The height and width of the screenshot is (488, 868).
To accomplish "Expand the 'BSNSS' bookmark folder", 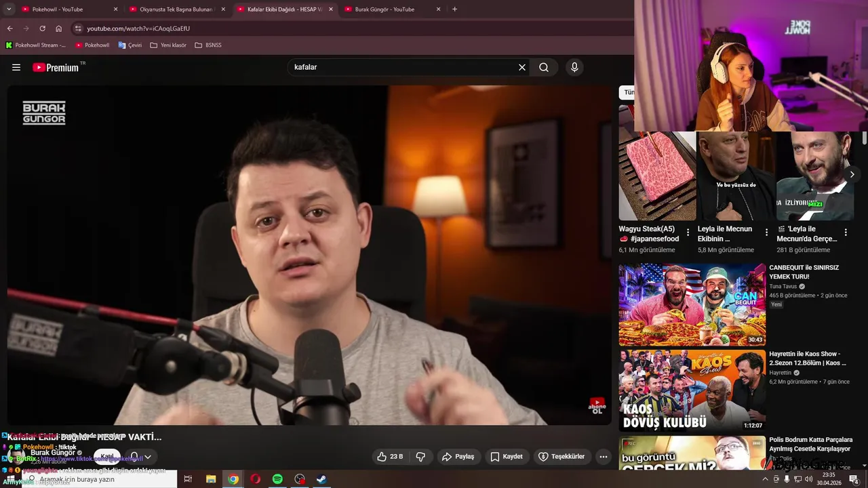I will click(x=208, y=45).
